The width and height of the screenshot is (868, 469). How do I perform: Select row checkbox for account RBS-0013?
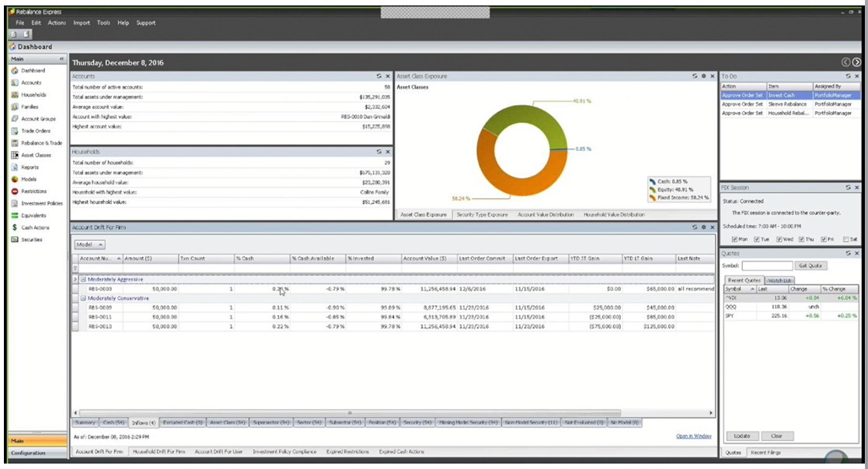(75, 327)
